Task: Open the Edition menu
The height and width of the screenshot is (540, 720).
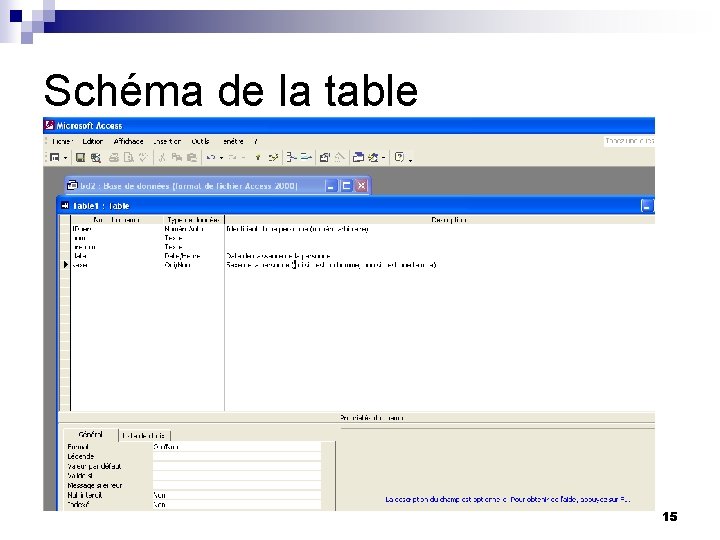Action: click(x=93, y=141)
